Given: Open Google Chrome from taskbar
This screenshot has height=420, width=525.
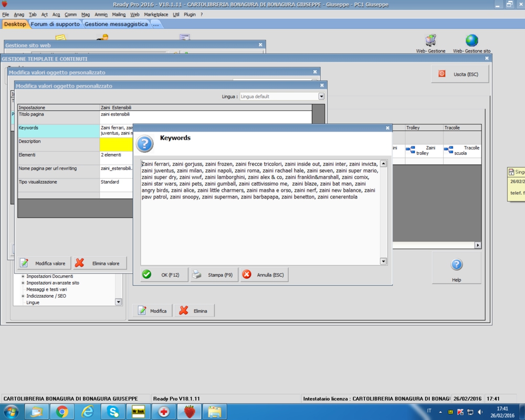Looking at the screenshot, I should click(62, 412).
